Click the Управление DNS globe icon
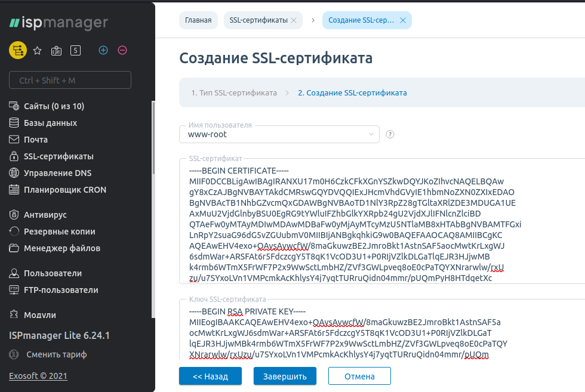 [x=13, y=173]
